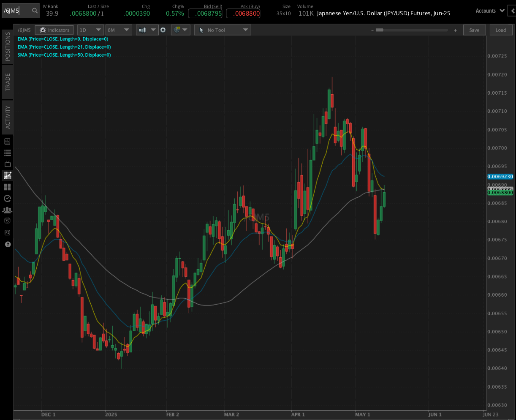
Task: Open tastytrade Live via the TV icon
Action: point(7,164)
